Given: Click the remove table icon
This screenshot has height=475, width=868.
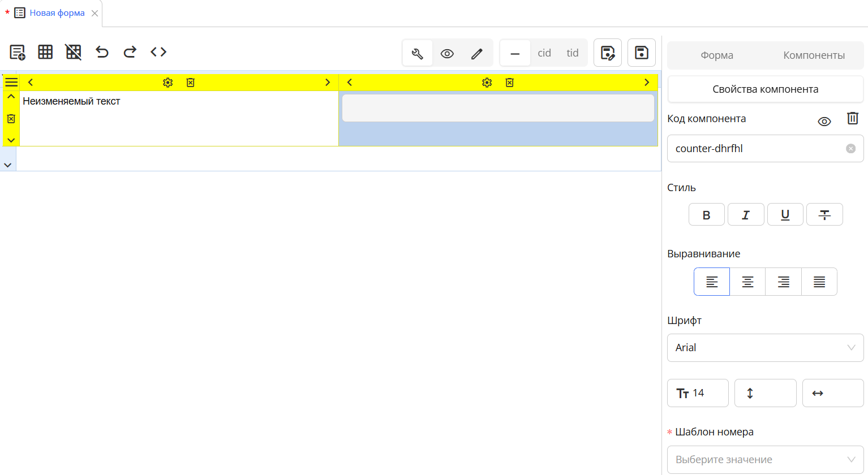Looking at the screenshot, I should tap(74, 53).
